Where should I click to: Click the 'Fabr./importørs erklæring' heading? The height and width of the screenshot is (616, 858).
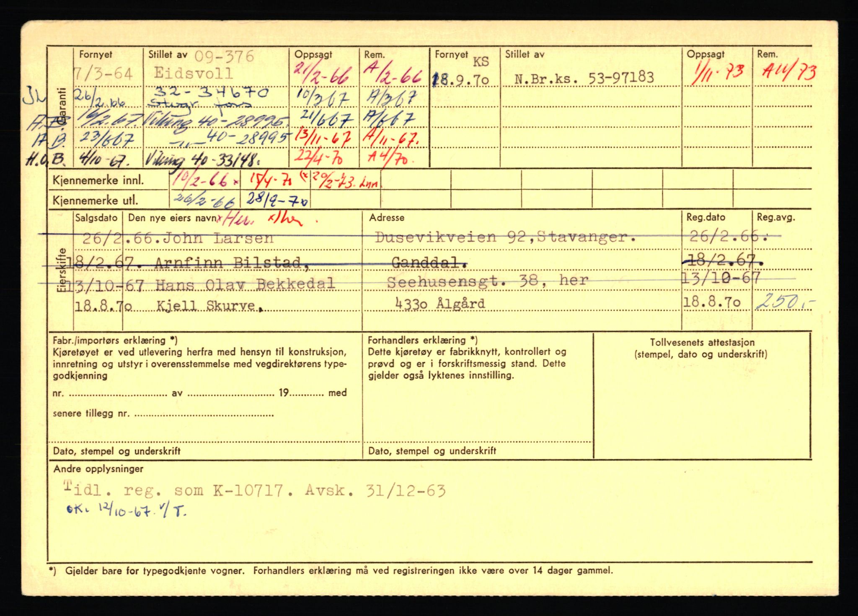tap(115, 340)
